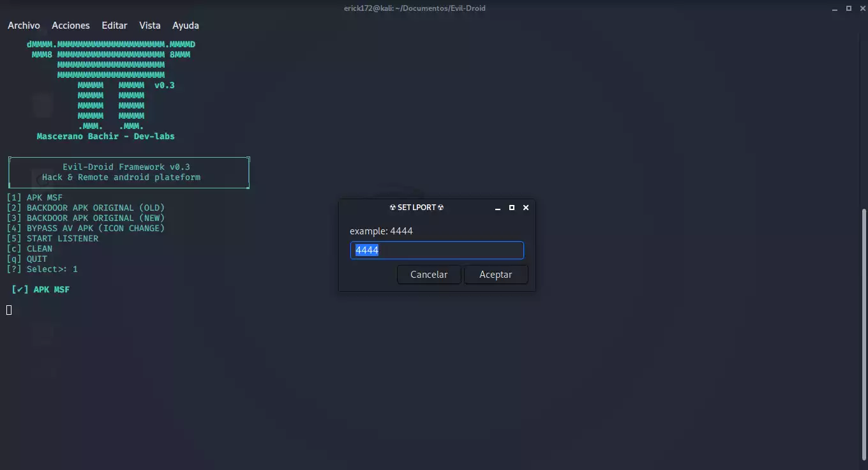This screenshot has height=470, width=868.
Task: Open the Editar menu
Action: [x=114, y=26]
